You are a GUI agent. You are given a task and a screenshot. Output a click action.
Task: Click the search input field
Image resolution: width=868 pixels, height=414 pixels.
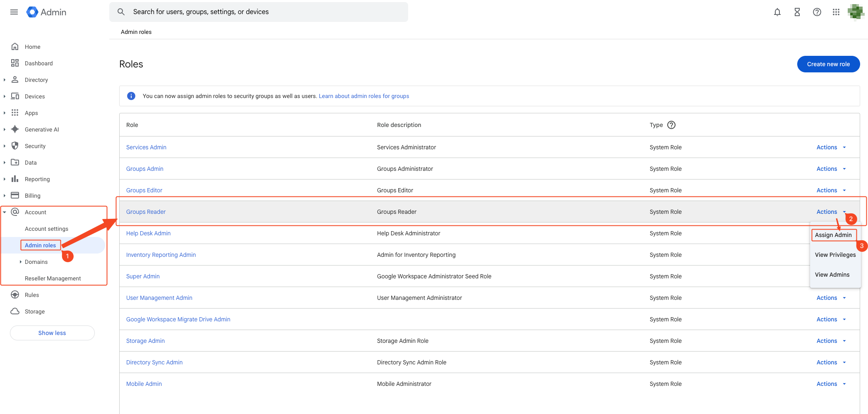pyautogui.click(x=265, y=12)
